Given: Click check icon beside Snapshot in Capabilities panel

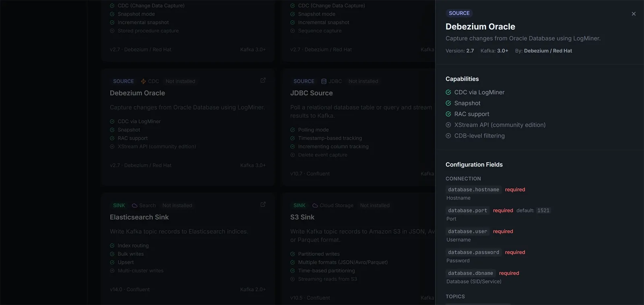Looking at the screenshot, I should click(448, 103).
